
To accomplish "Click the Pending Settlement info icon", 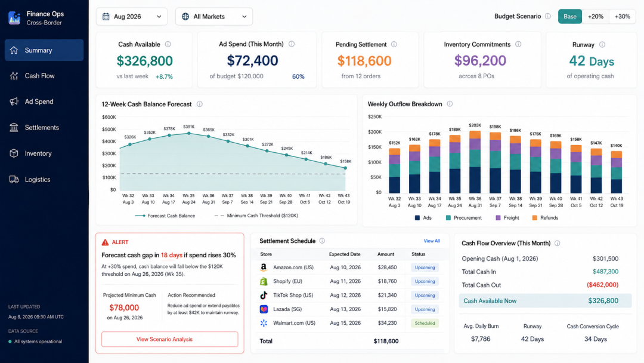I will (x=394, y=44).
